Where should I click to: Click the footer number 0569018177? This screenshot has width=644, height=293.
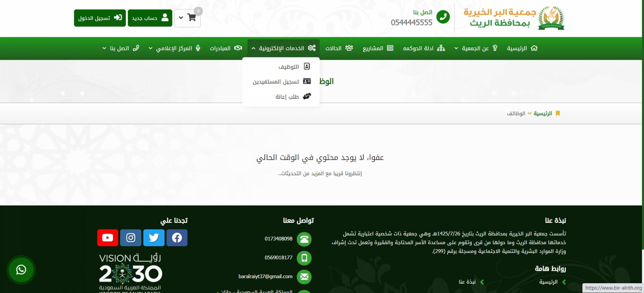click(279, 257)
